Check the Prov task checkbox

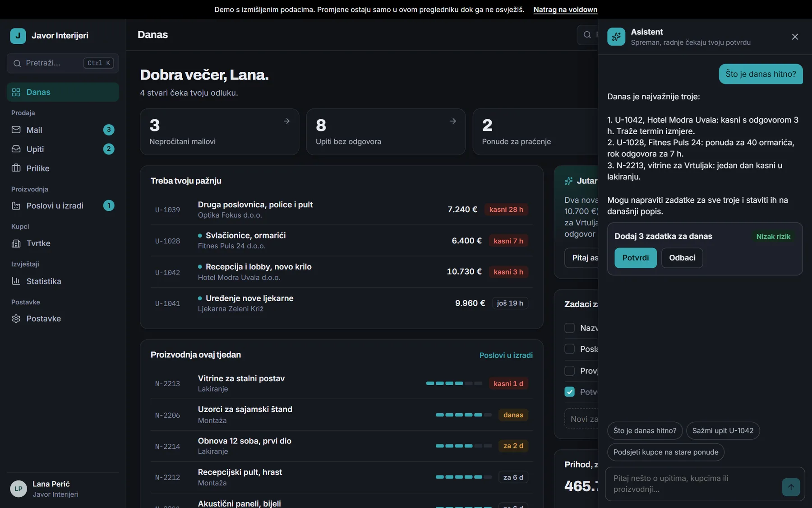[x=570, y=371]
